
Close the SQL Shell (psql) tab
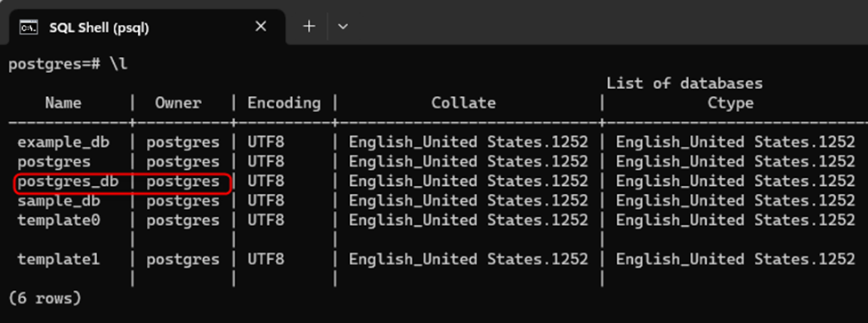coord(261,27)
